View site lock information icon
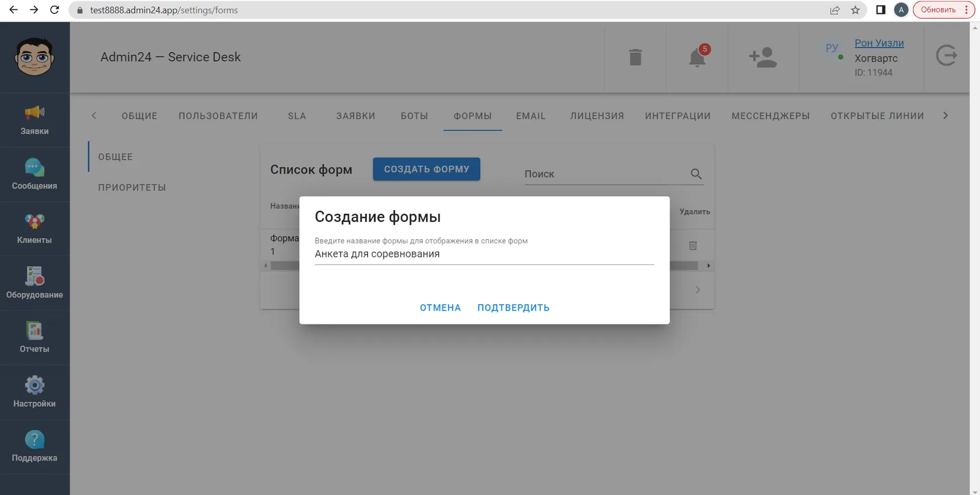980x495 pixels. pyautogui.click(x=80, y=10)
